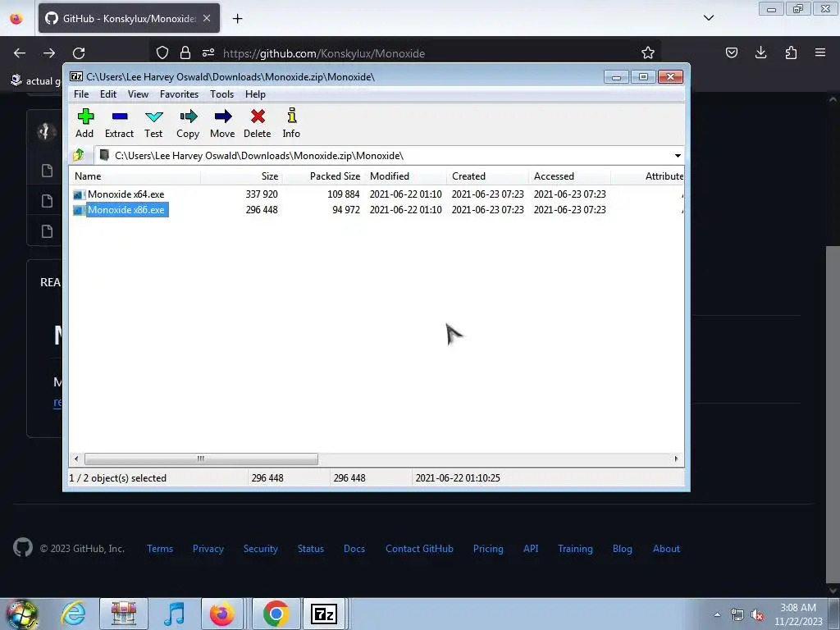Open the About footer link
The width and height of the screenshot is (840, 630).
pos(666,549)
